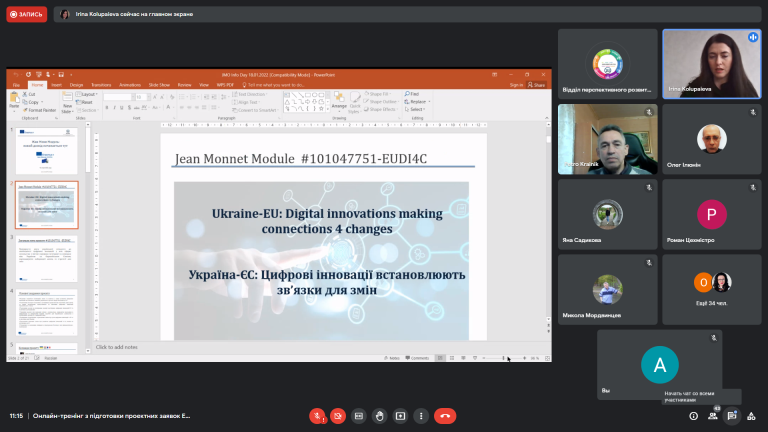
Task: Click Undo in Quick Access Toolbar
Action: (x=16, y=75)
